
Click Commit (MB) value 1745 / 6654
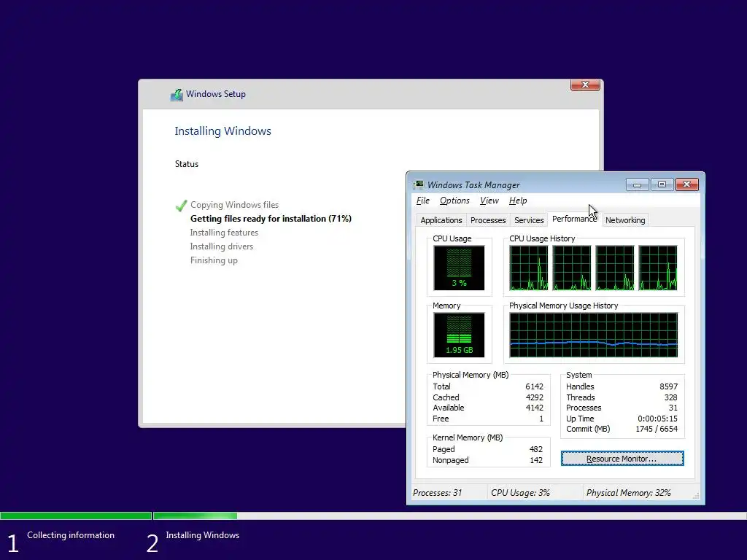pyautogui.click(x=657, y=429)
